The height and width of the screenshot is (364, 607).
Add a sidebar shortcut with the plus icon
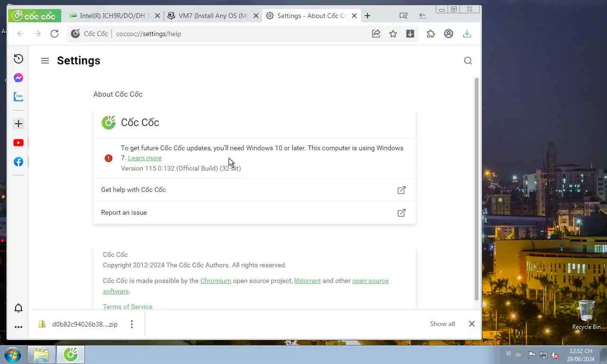pos(18,124)
